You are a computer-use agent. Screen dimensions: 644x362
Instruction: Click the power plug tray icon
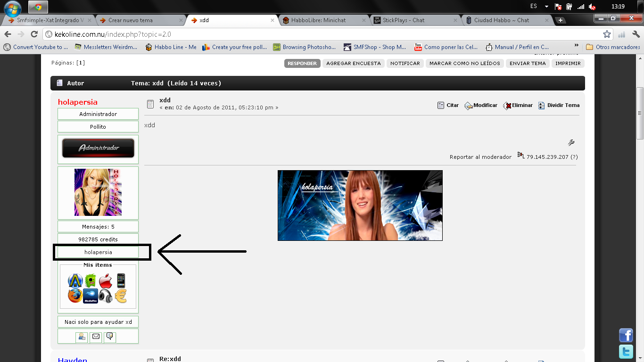pos(570,7)
